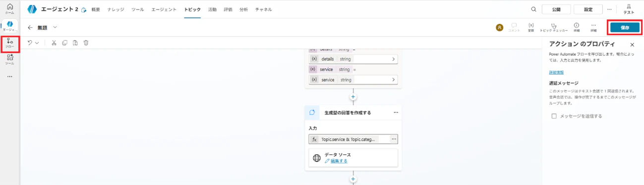Open ツール in the left sidebar

[10, 60]
